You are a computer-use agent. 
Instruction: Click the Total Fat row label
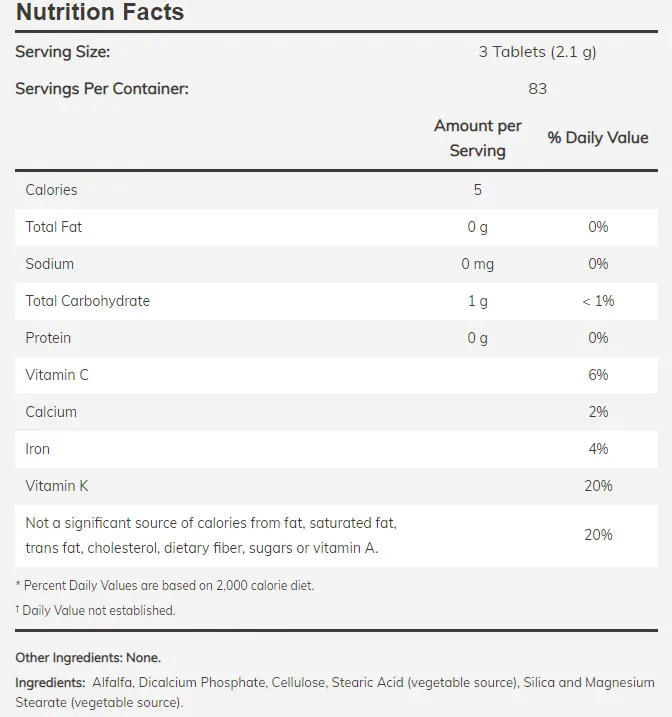coord(54,227)
